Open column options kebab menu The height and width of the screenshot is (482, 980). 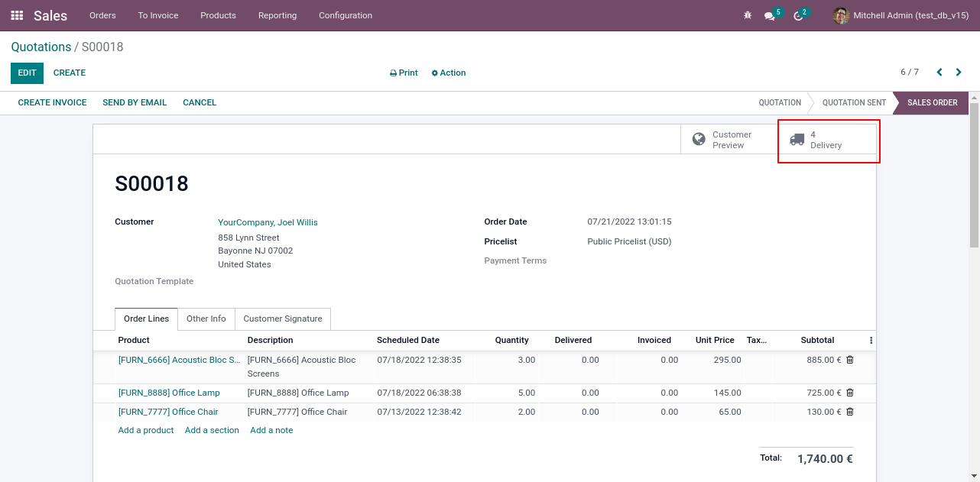[871, 341]
